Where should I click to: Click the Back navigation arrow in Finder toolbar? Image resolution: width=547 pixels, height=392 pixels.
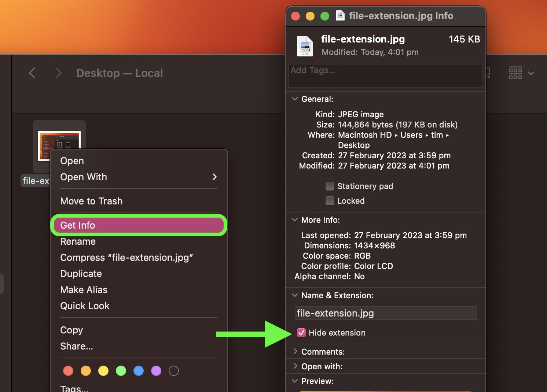click(x=32, y=73)
